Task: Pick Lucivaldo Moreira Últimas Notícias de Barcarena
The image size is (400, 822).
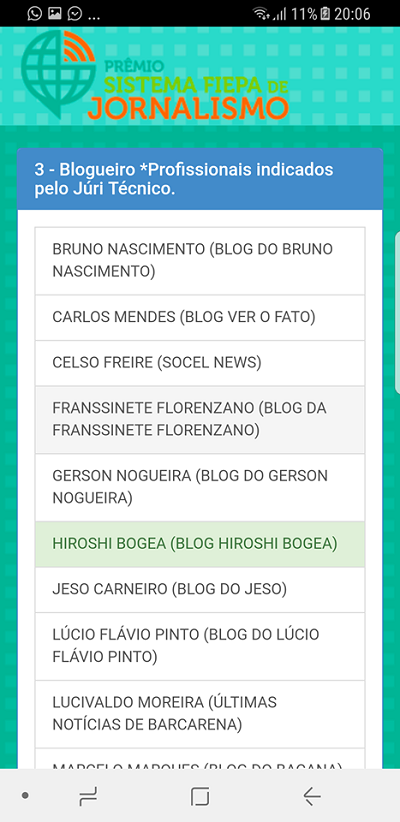Action: pyautogui.click(x=200, y=714)
